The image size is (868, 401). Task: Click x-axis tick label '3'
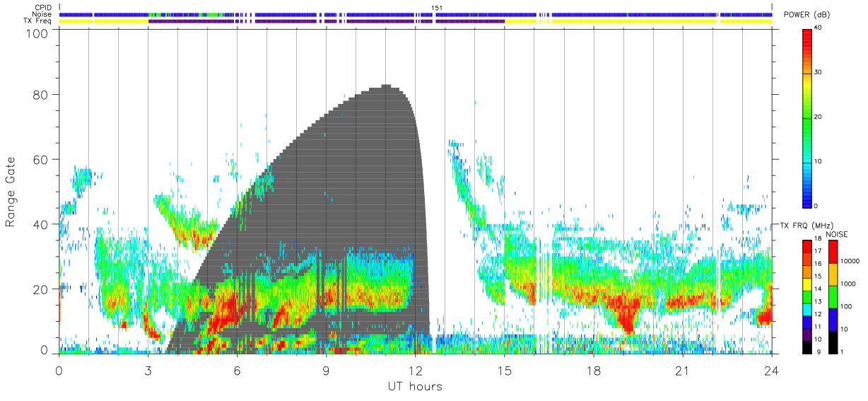coord(148,370)
